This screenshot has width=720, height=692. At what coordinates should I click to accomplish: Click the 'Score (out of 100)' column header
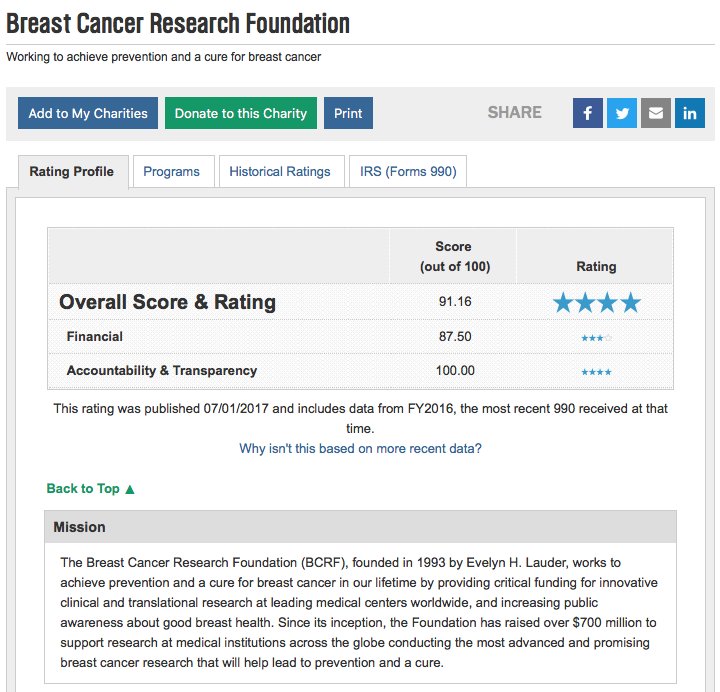point(455,256)
